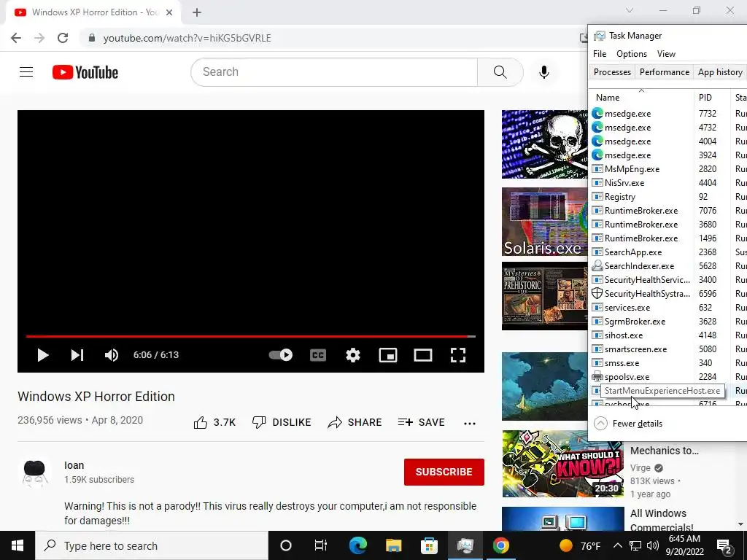Select msedge.exe with PID 7732
The height and width of the screenshot is (560, 747).
tap(668, 113)
